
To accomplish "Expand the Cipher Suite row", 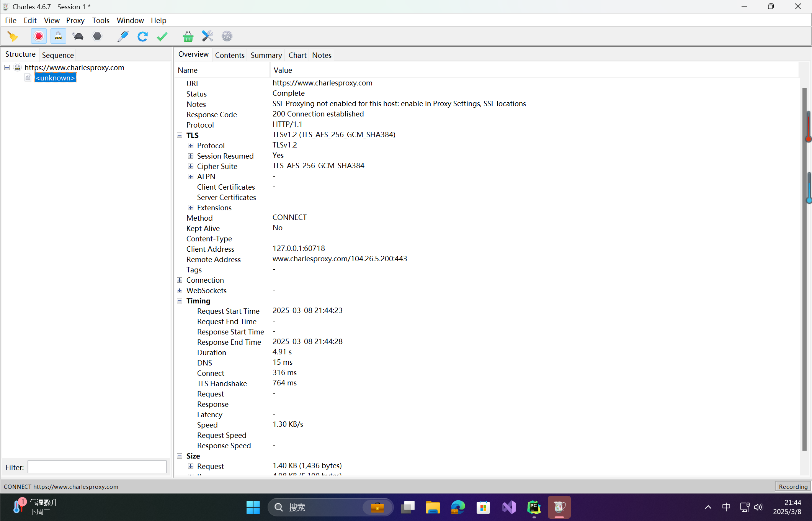I will 191,166.
